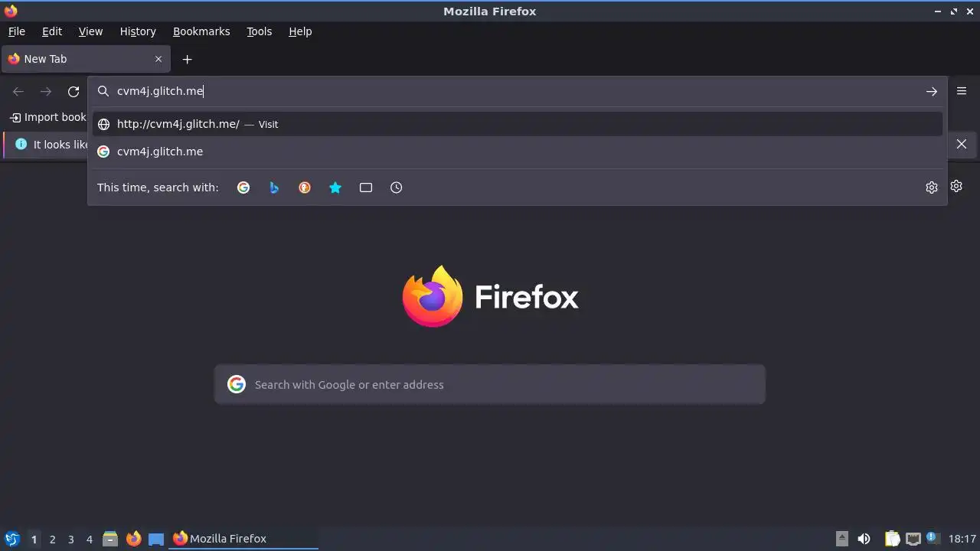Switch to desktop workspace 4
Screen dimensions: 980x551
89,539
